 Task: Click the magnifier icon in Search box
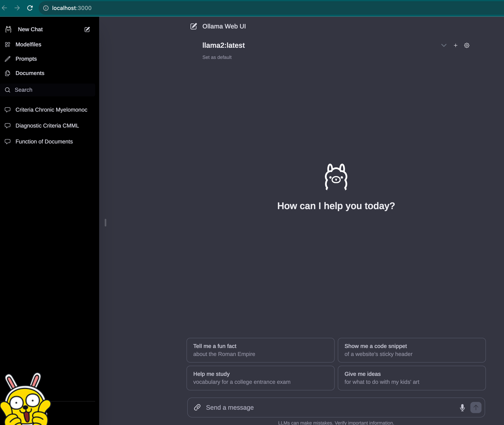tap(8, 90)
